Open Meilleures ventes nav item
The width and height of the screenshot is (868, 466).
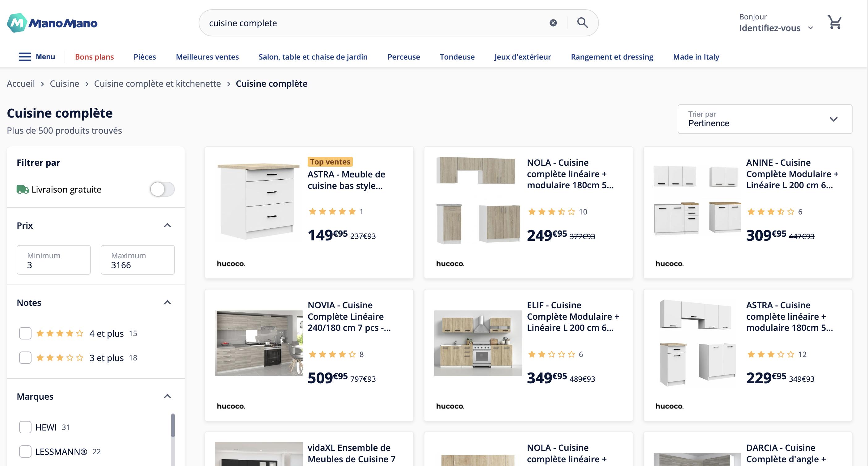[207, 57]
